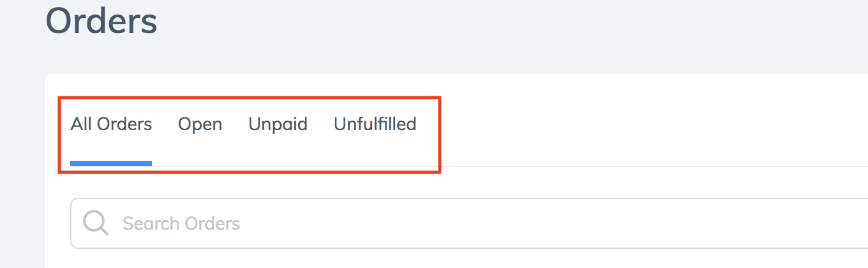Viewport: 868px width, 268px height.
Task: Place cursor in Search Orders placeholder text
Action: tap(181, 223)
